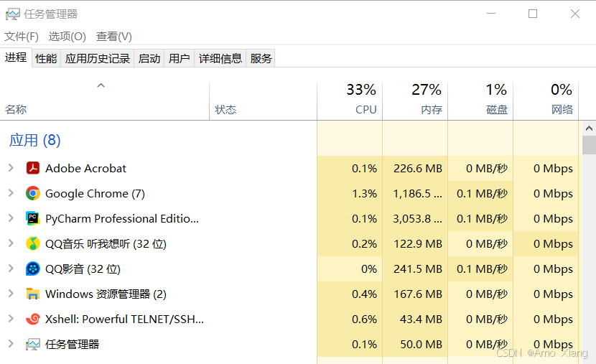Click the 241.5 MB memory value

point(418,269)
